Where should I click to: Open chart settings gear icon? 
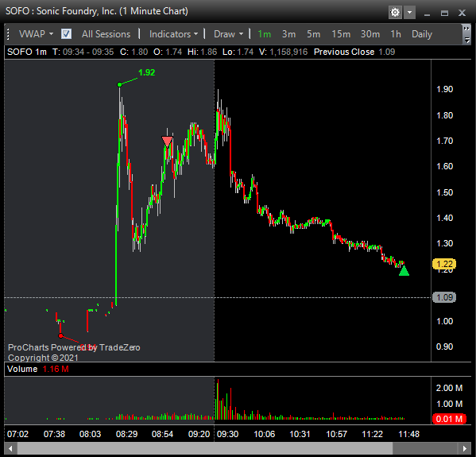(x=395, y=13)
